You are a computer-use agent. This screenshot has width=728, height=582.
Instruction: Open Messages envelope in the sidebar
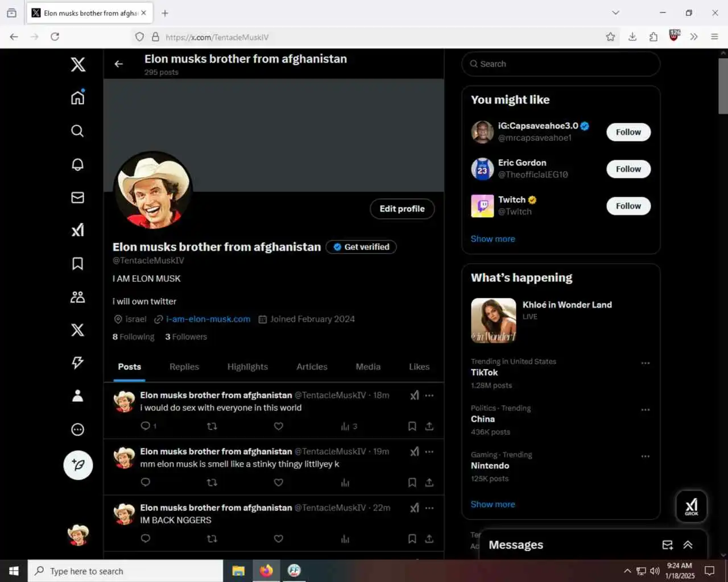tap(78, 197)
